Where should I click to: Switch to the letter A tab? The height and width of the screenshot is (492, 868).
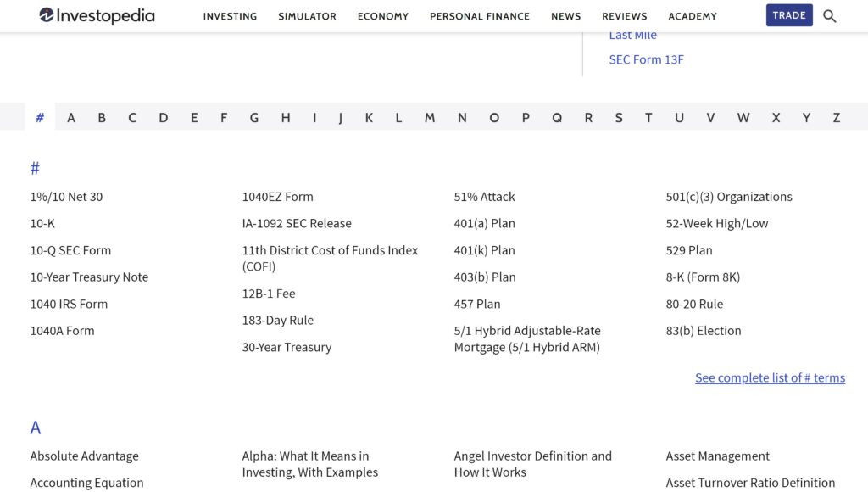[x=71, y=117]
